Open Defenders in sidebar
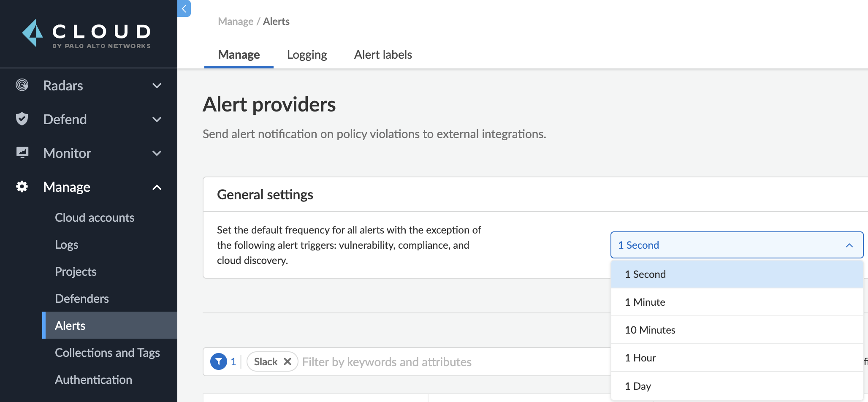The width and height of the screenshot is (868, 402). click(x=82, y=299)
